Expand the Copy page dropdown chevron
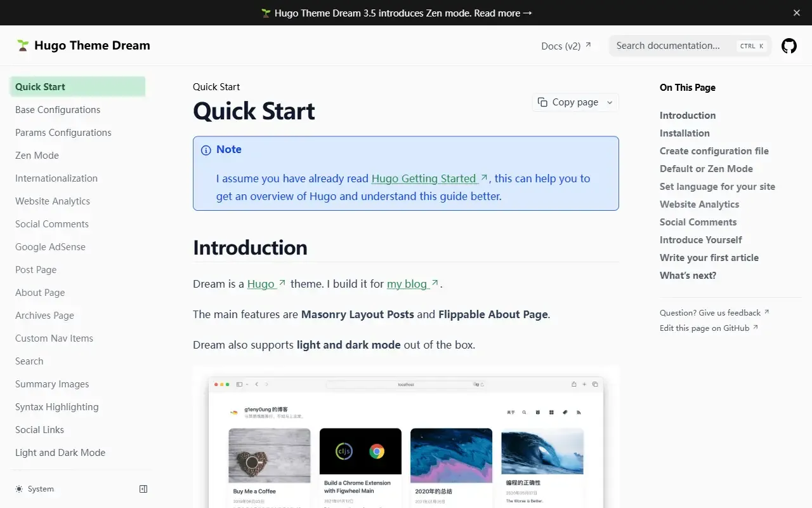 (x=610, y=102)
